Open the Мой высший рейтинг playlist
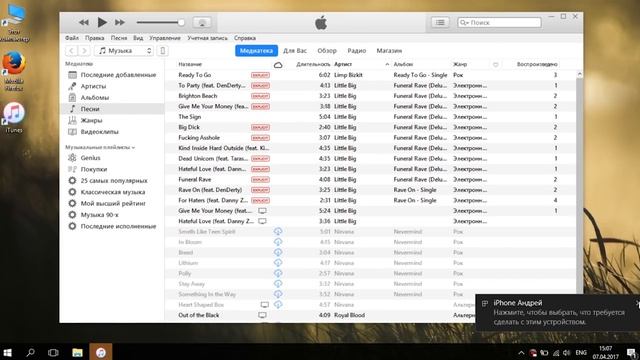 click(112, 204)
